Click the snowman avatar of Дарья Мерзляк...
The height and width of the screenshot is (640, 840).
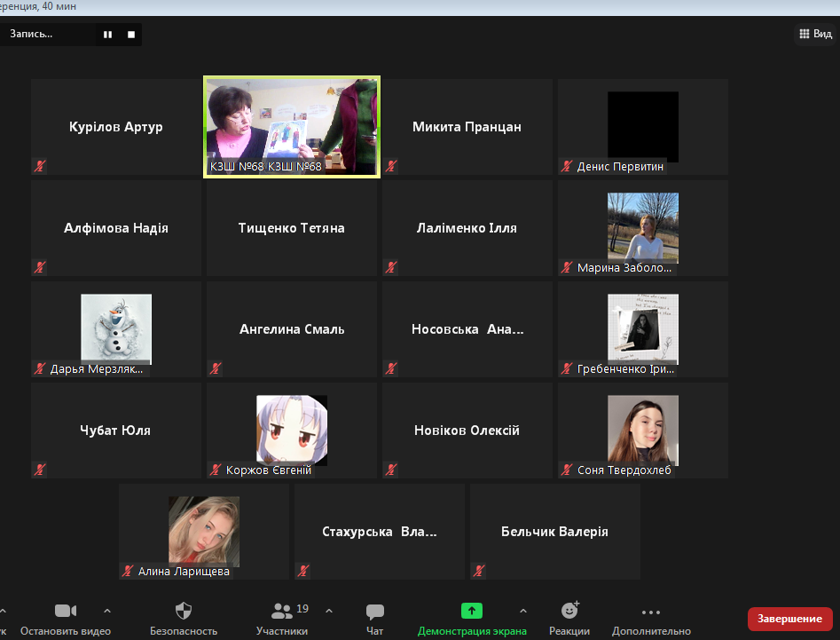pos(116,328)
